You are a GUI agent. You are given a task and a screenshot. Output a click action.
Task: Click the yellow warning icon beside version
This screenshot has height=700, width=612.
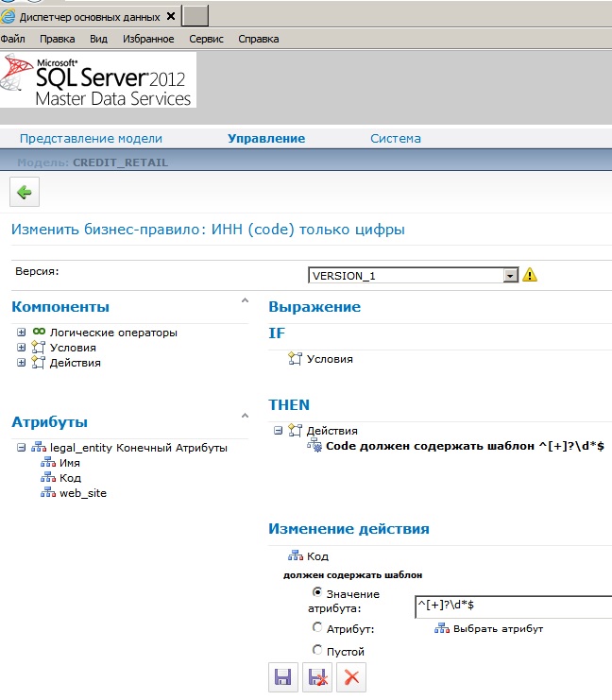coord(530,275)
